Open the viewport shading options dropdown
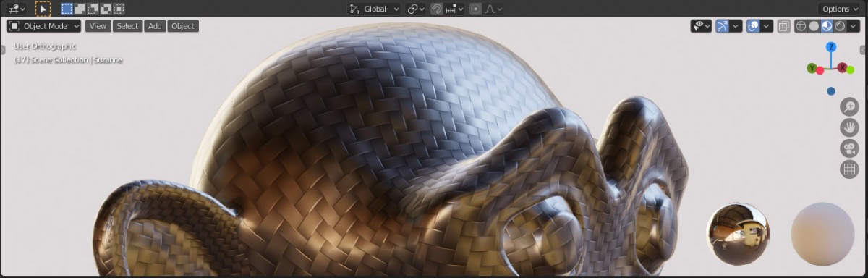Screen dimensions: 868x278 [854, 26]
